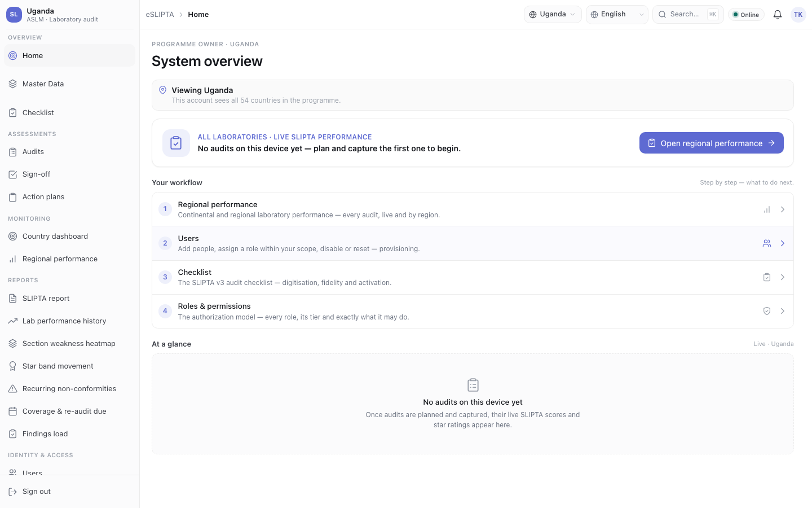Image resolution: width=812 pixels, height=508 pixels.
Task: Expand Checklist workflow row chevron
Action: pyautogui.click(x=783, y=277)
